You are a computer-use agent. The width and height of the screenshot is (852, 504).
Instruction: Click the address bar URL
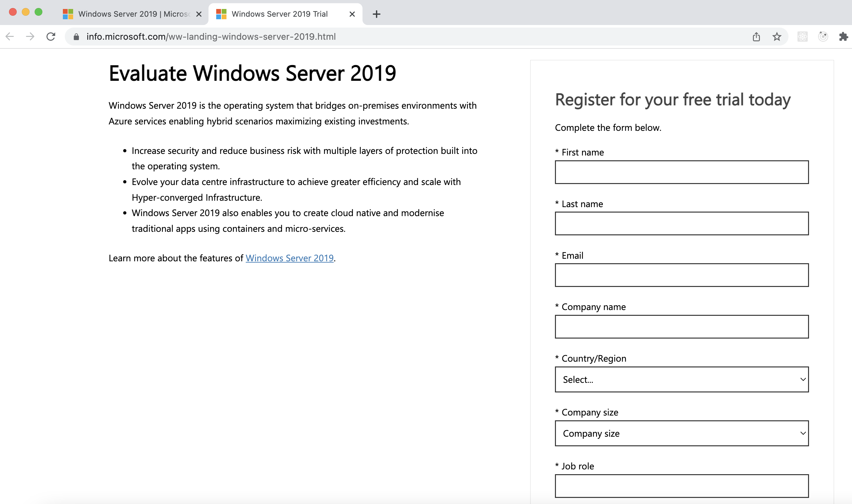[211, 37]
